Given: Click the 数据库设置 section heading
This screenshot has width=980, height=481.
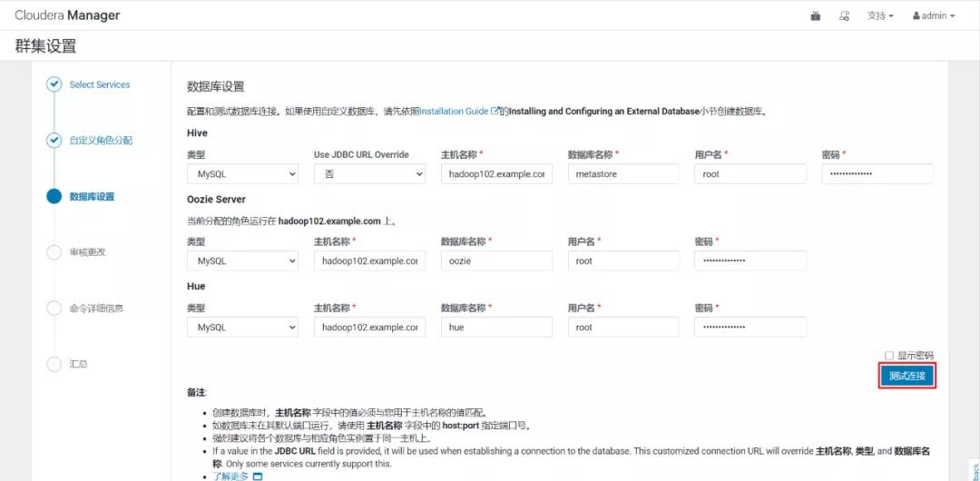Looking at the screenshot, I should 216,87.
